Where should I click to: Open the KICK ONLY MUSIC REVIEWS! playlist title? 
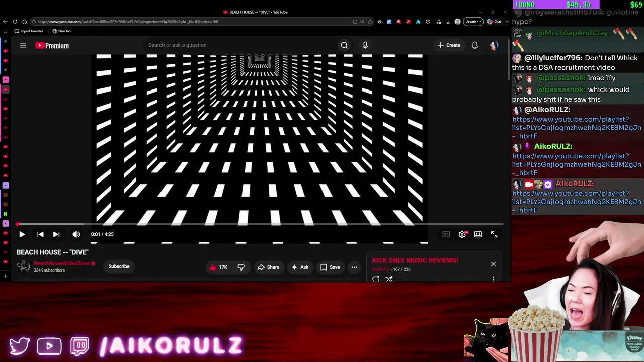(415, 260)
